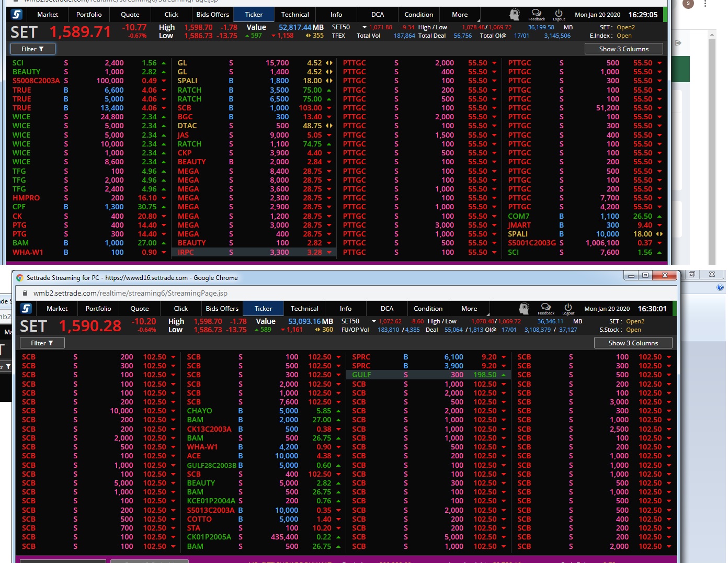The image size is (728, 563).
Task: Click the Feedback icon in the top window
Action: [x=537, y=15]
